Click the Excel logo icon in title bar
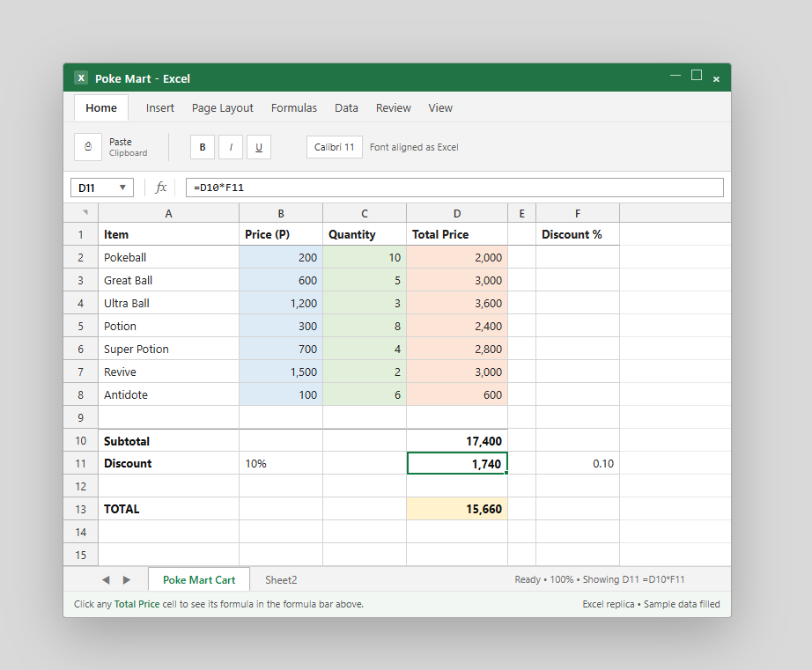 point(81,77)
